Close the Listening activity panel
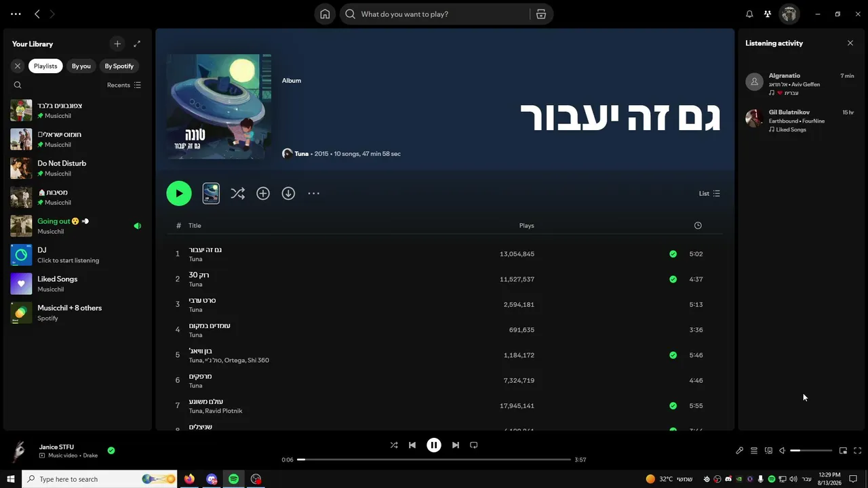The width and height of the screenshot is (868, 488). 850,43
